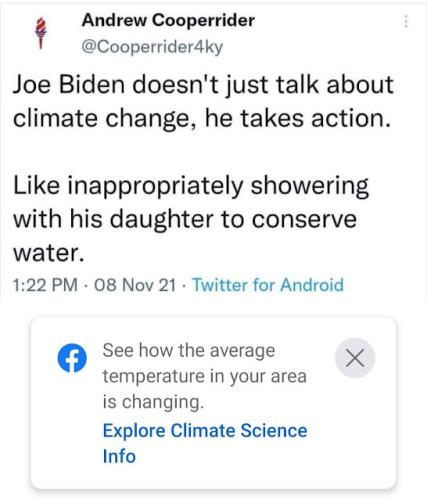Screen dimensions: 427x500
Task: Click the 08 Nov 21 date
Action: (x=135, y=285)
